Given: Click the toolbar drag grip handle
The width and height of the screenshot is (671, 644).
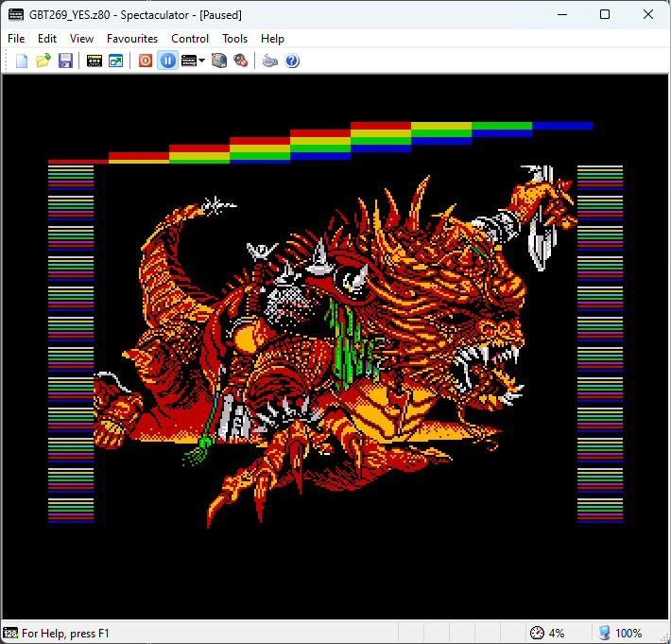Looking at the screenshot, I should 7,61.
